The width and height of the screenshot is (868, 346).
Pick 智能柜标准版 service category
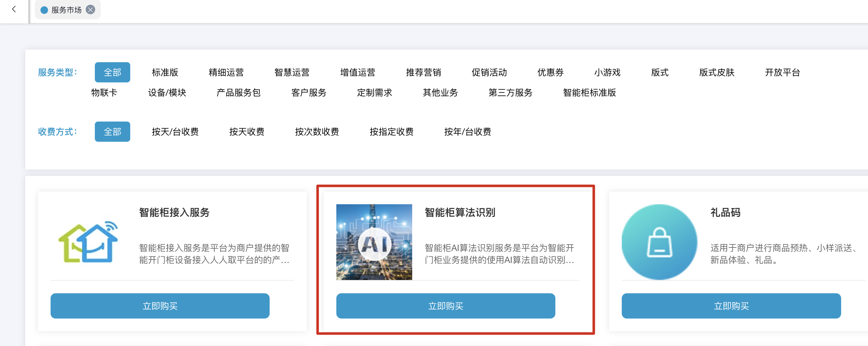(589, 92)
